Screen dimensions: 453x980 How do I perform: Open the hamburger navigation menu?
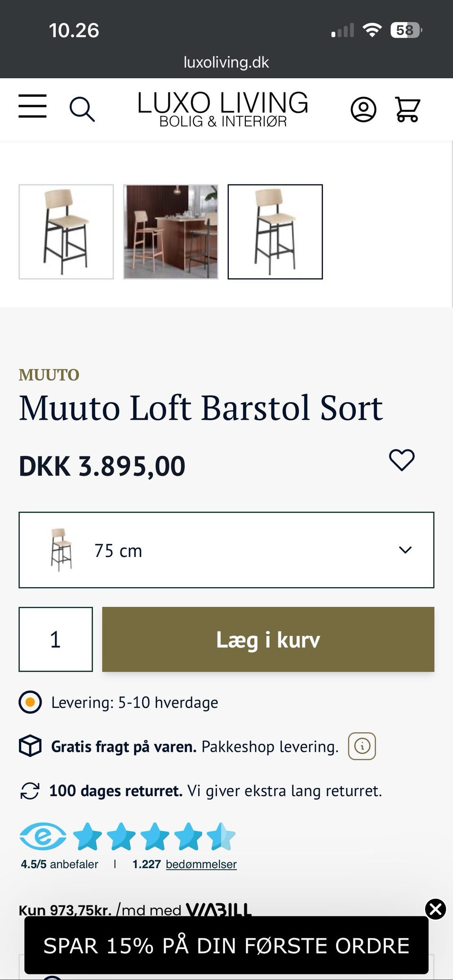[33, 106]
